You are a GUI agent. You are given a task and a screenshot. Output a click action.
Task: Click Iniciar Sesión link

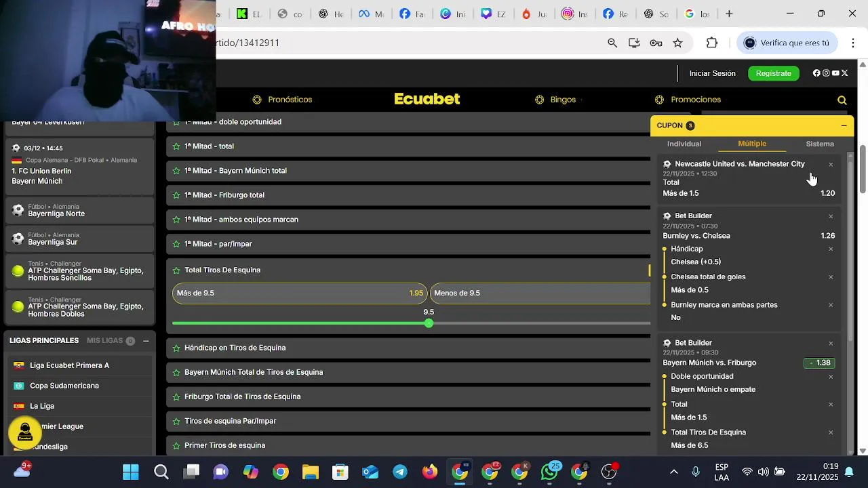click(712, 73)
